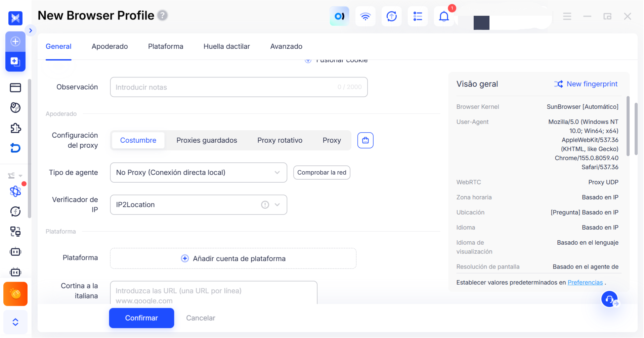Switch to the Apoderado tab

110,46
